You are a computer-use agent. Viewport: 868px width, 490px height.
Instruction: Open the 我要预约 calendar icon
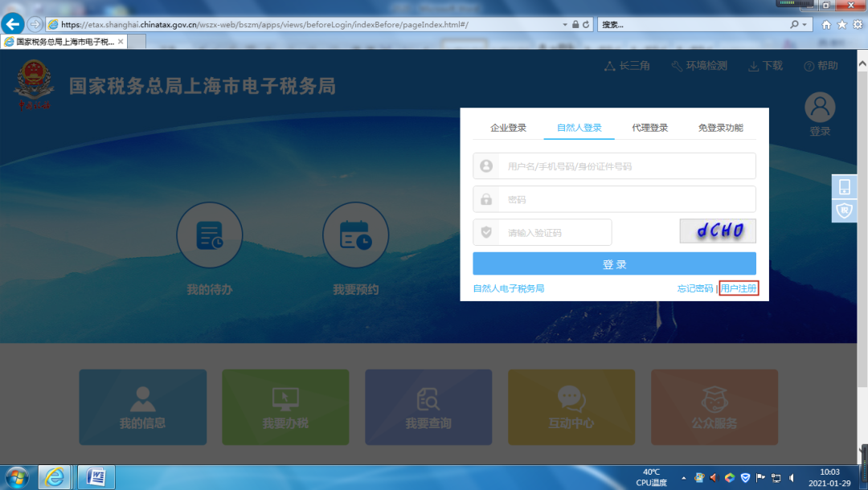(355, 235)
